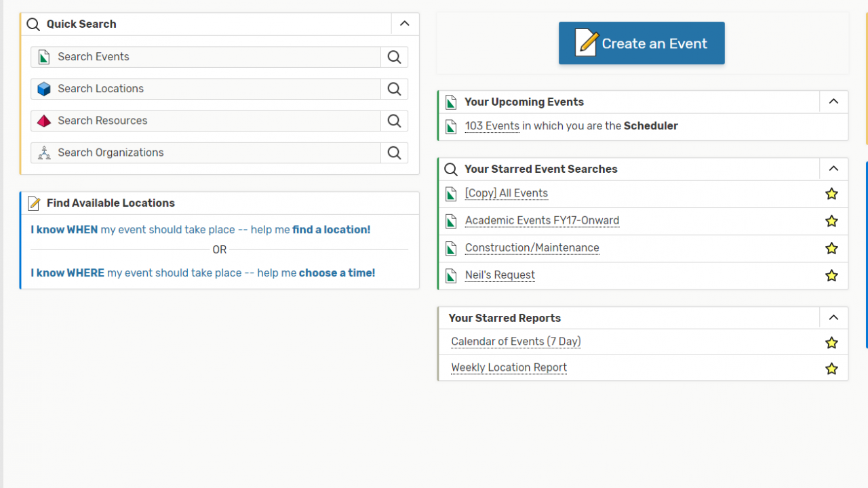868x488 pixels.
Task: Open the 103 Events link
Action: click(x=492, y=126)
